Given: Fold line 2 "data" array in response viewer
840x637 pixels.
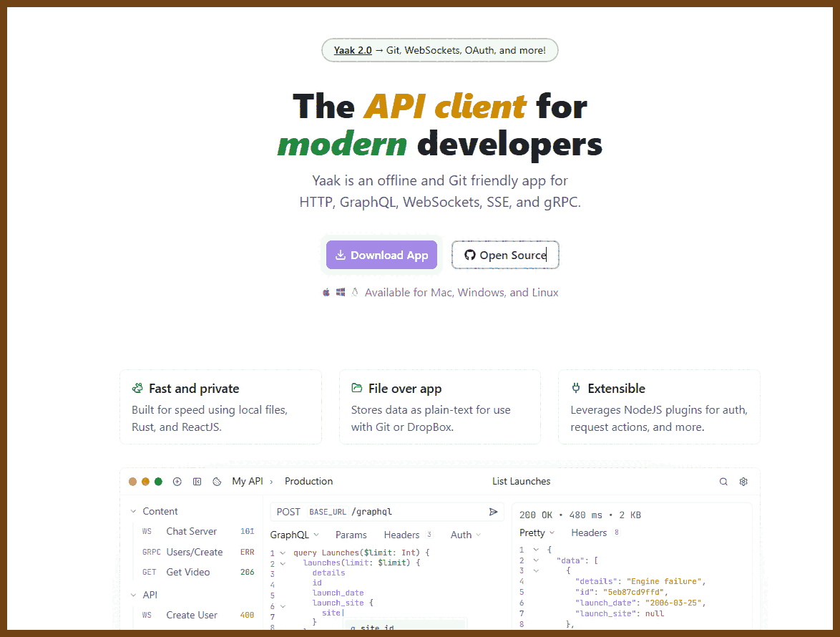Looking at the screenshot, I should [536, 560].
